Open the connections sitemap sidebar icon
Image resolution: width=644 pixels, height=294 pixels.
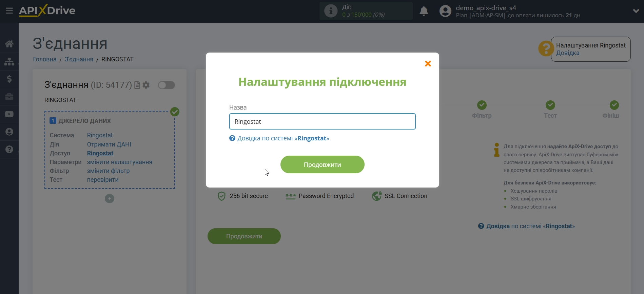[x=9, y=61]
